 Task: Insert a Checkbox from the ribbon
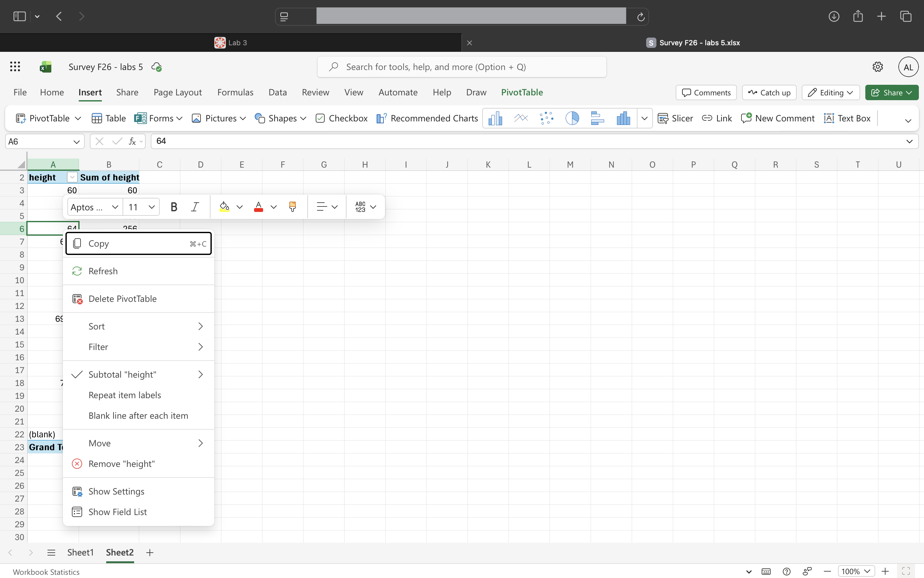click(x=341, y=118)
